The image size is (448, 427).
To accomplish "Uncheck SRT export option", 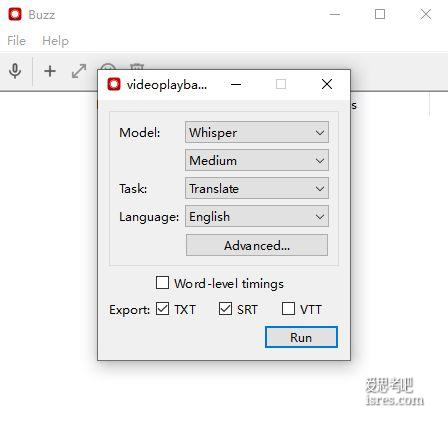I will click(x=225, y=308).
